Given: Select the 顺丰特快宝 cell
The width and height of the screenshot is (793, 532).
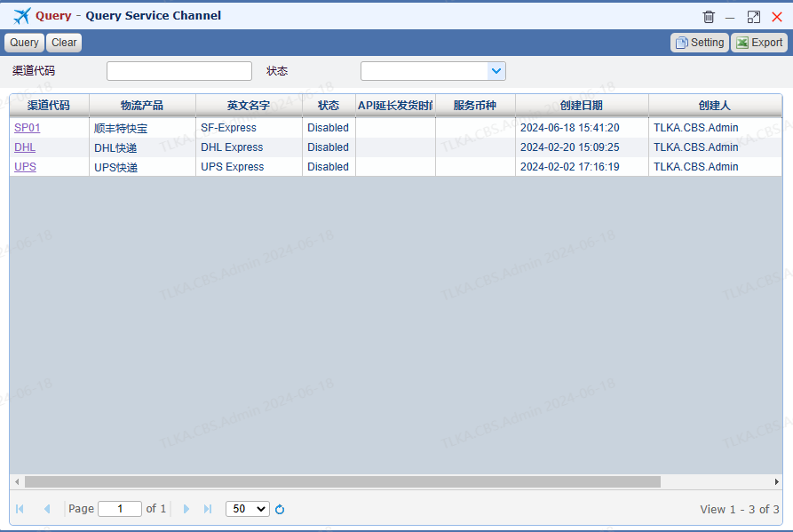Looking at the screenshot, I should click(x=142, y=128).
